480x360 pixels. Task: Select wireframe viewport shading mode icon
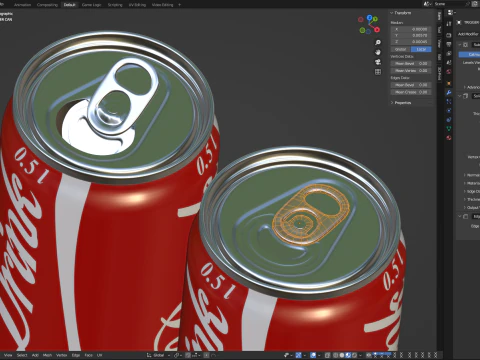point(335,355)
